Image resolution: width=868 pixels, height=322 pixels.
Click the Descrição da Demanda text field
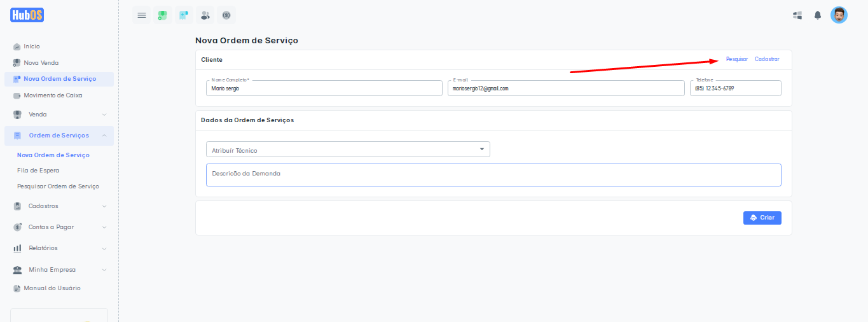(x=493, y=175)
